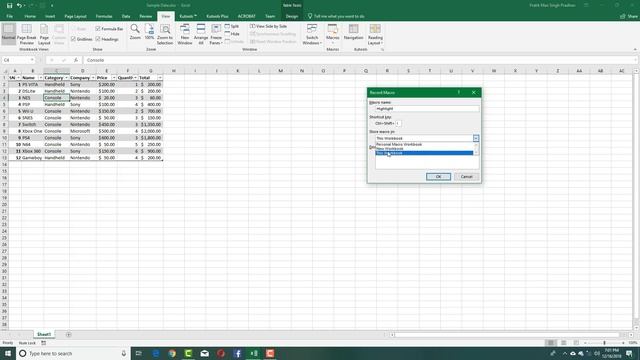Screen dimensions: 640x360
Task: Open Kutools Navigation pane
Action: click(x=353, y=32)
